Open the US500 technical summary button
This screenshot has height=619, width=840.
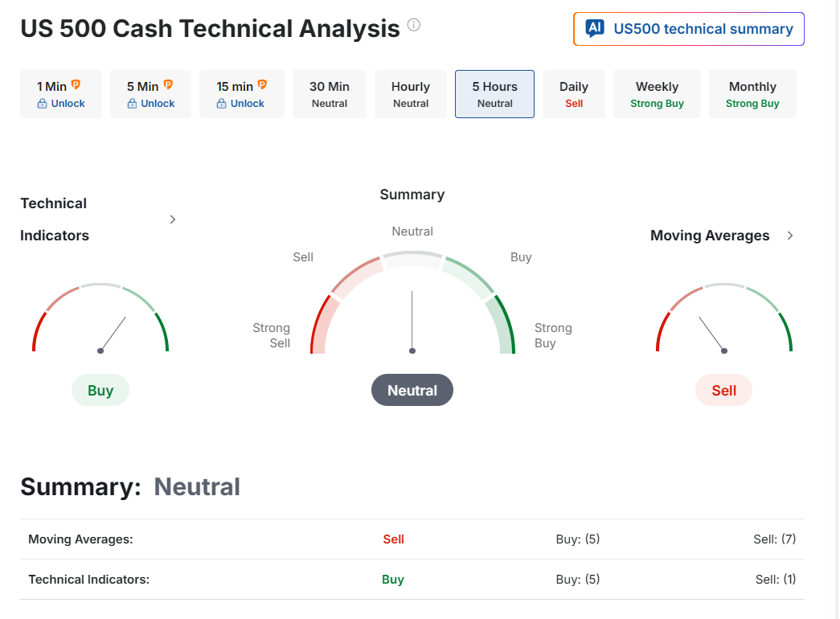[x=689, y=29]
